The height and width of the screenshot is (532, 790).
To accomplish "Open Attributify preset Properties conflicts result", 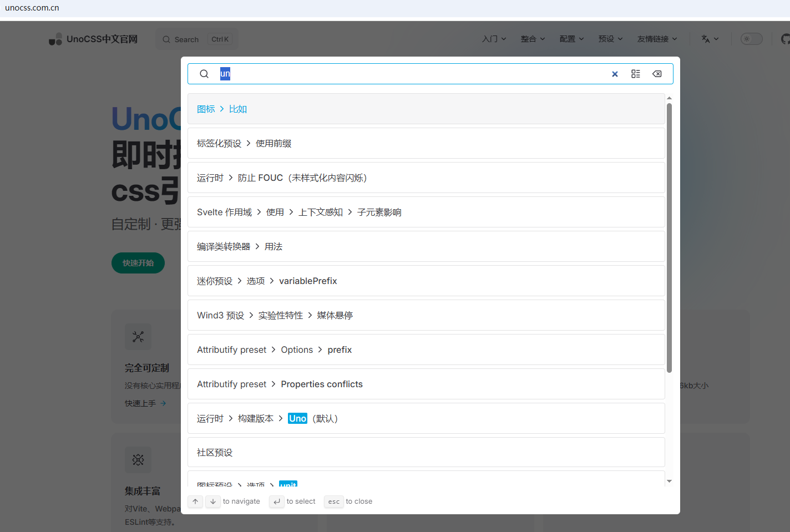I will (426, 384).
